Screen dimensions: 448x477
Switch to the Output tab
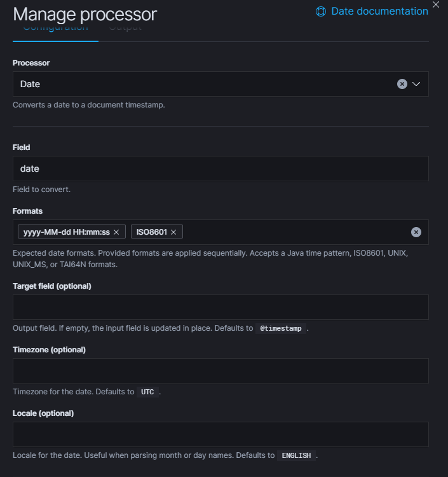point(125,29)
